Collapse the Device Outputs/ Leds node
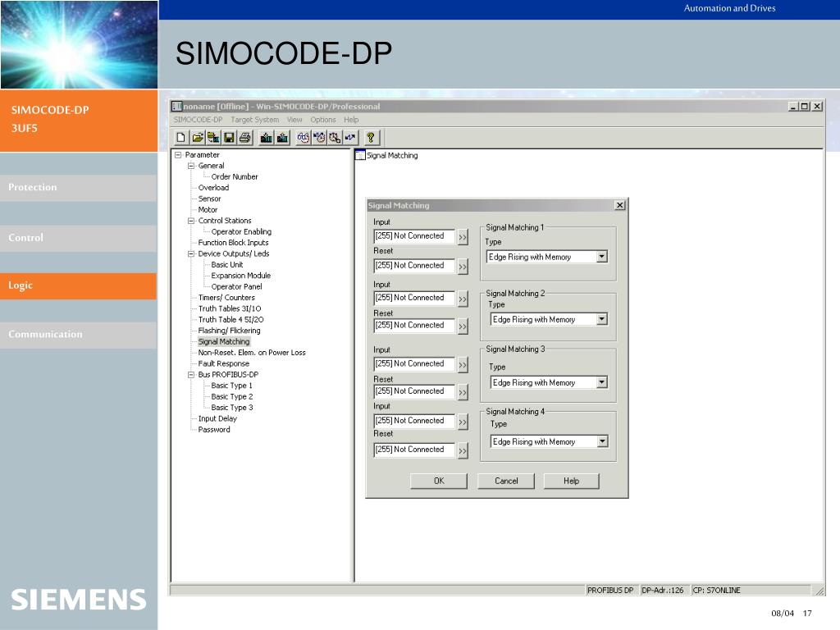840x630 pixels. tap(191, 254)
